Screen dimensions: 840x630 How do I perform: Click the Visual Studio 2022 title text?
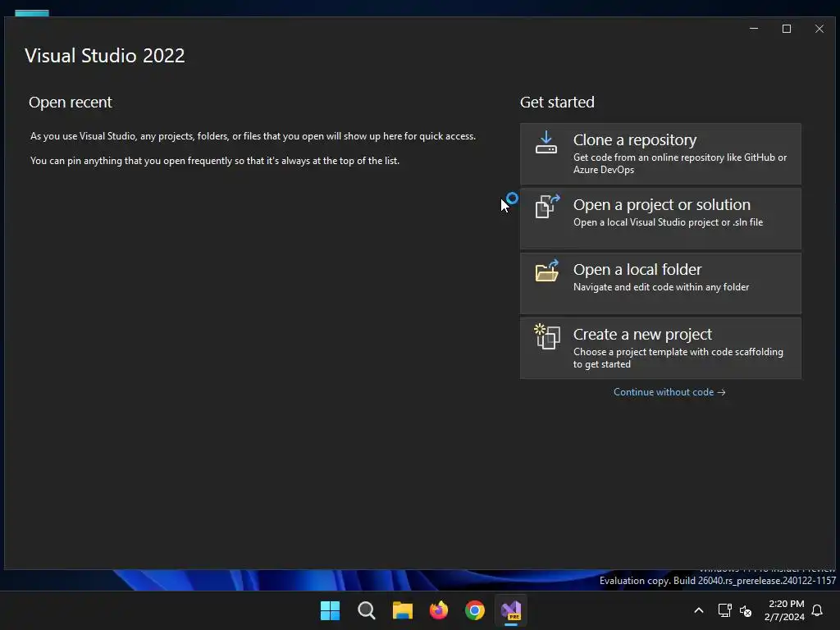click(x=104, y=56)
